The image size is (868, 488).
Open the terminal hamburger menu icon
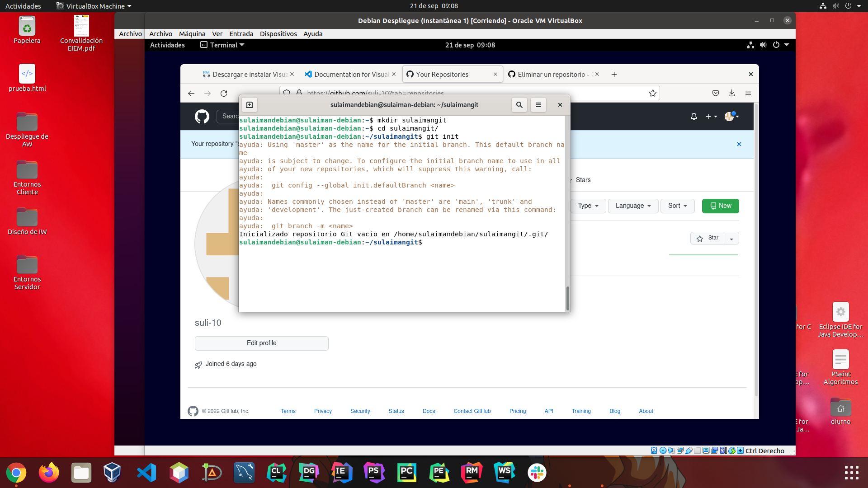pyautogui.click(x=538, y=104)
